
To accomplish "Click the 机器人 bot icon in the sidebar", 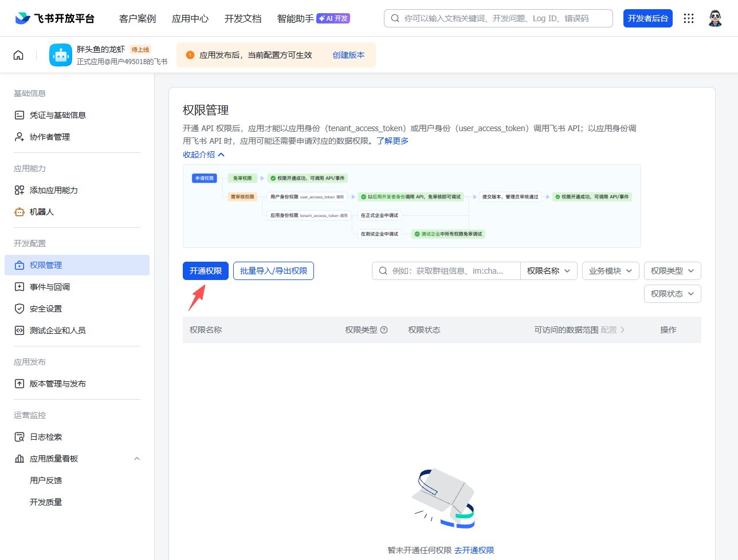I will (x=19, y=212).
